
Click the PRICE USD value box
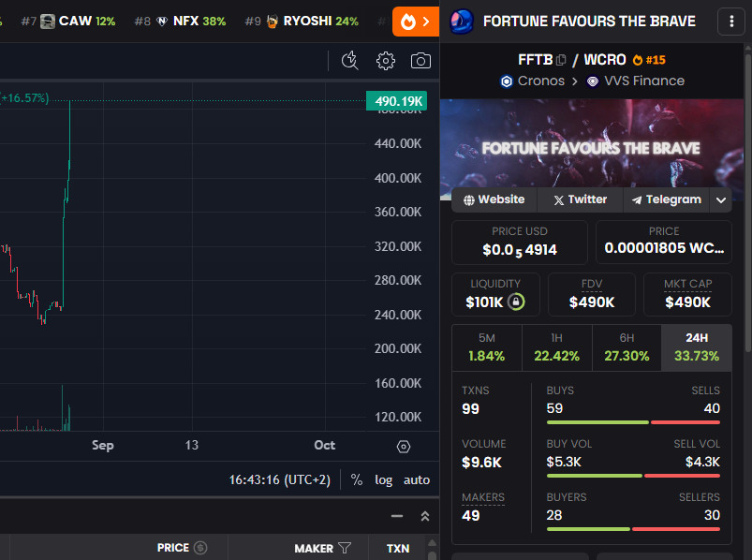pos(520,243)
